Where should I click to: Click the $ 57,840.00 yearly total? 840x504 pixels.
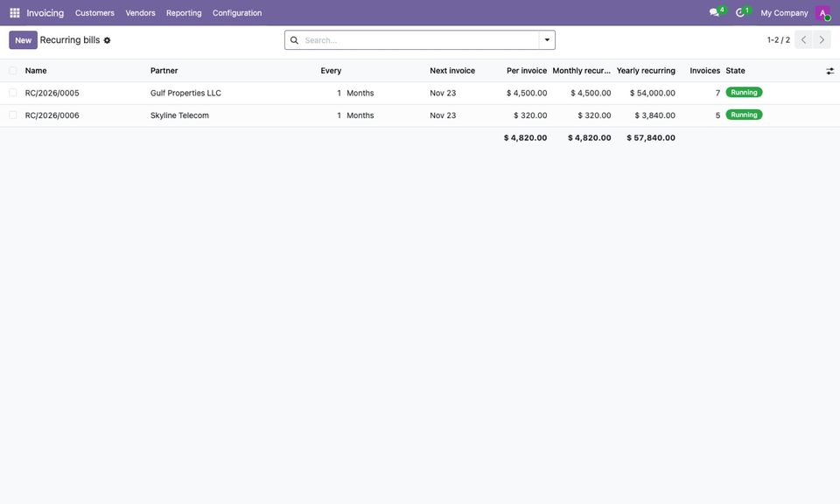coord(651,137)
